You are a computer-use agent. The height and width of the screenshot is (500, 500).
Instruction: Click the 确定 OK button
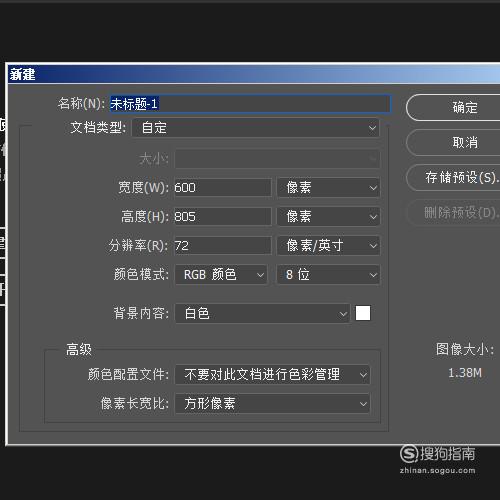pos(453,108)
